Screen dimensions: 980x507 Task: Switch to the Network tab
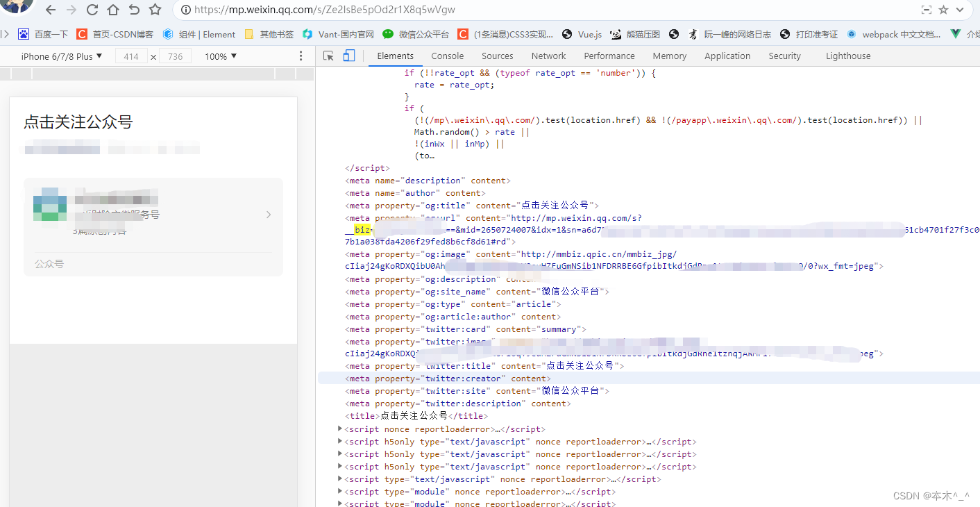tap(549, 56)
